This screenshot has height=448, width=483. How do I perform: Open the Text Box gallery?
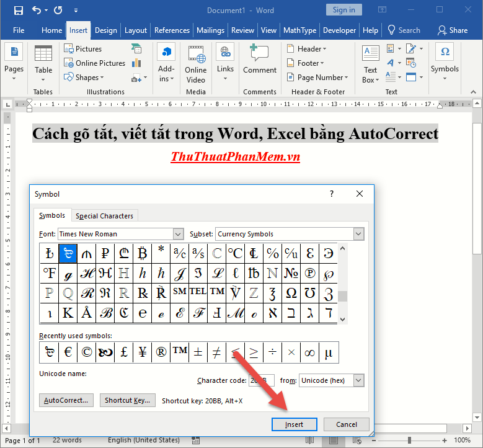(x=371, y=65)
